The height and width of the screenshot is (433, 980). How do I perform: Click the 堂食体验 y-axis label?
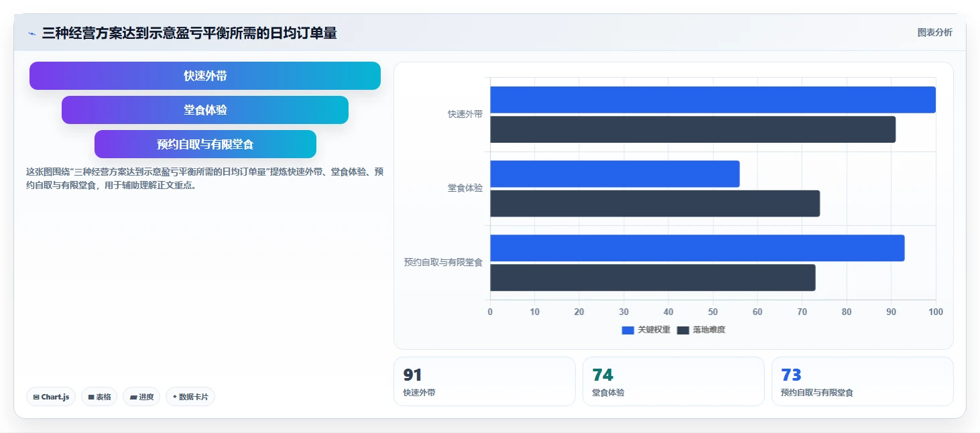click(465, 188)
